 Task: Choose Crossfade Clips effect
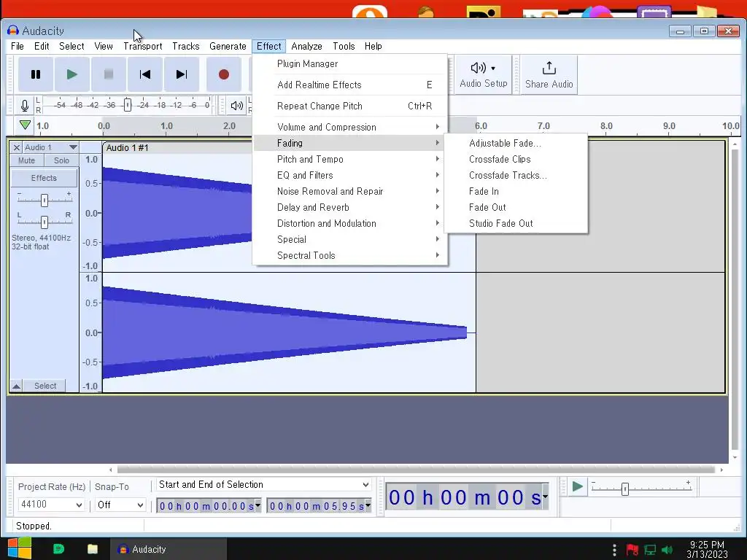516,159
